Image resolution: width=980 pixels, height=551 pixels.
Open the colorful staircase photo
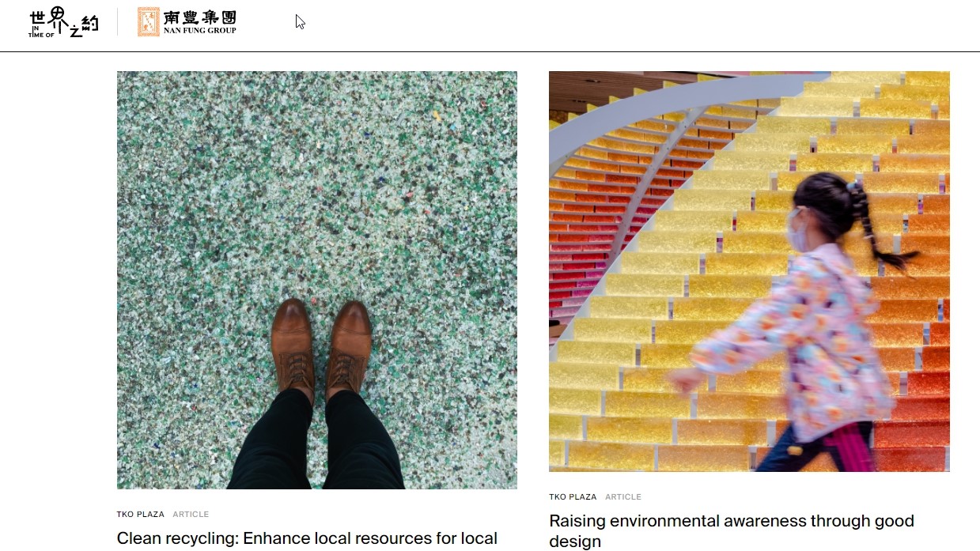(x=749, y=271)
